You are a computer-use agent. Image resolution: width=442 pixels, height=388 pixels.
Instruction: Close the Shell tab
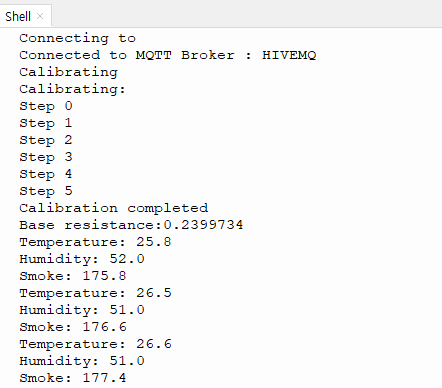click(x=40, y=16)
